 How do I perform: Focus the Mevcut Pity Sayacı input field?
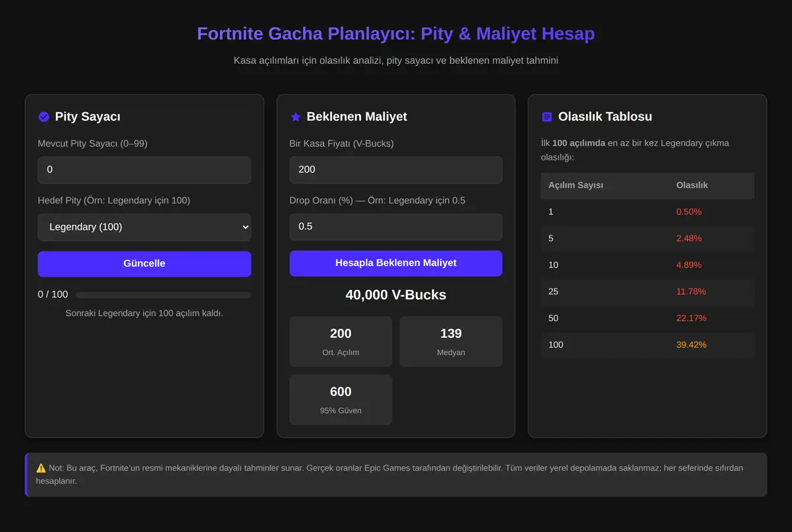(145, 170)
